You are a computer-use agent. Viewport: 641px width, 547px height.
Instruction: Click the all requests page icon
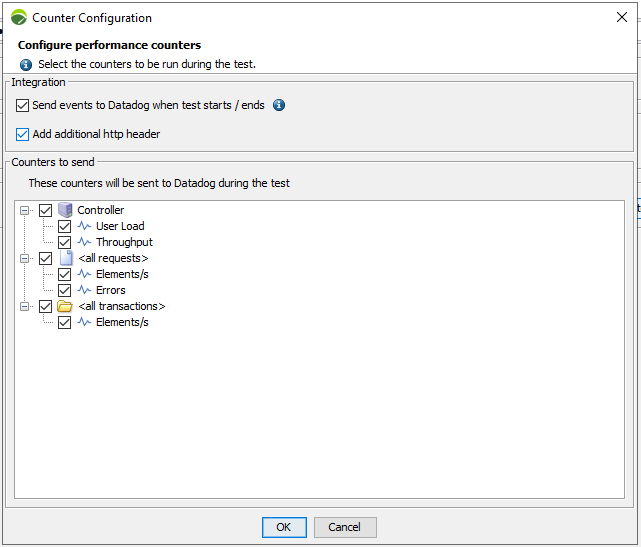(65, 258)
